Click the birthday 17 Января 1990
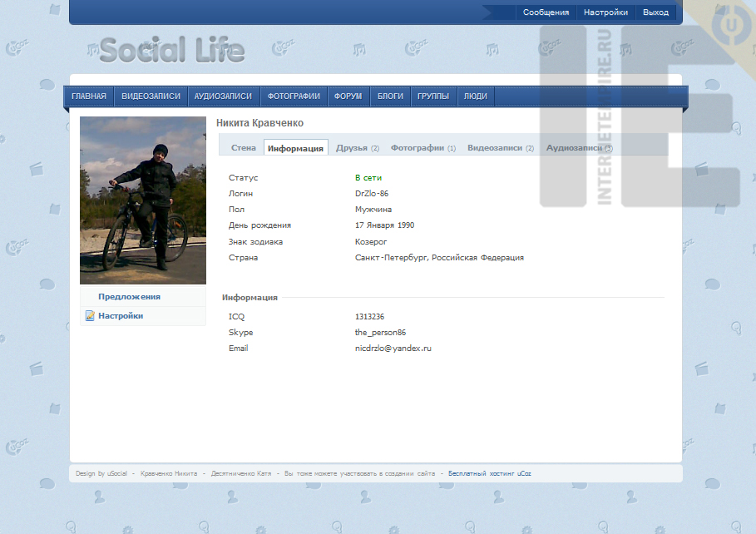This screenshot has width=756, height=534. tap(385, 225)
